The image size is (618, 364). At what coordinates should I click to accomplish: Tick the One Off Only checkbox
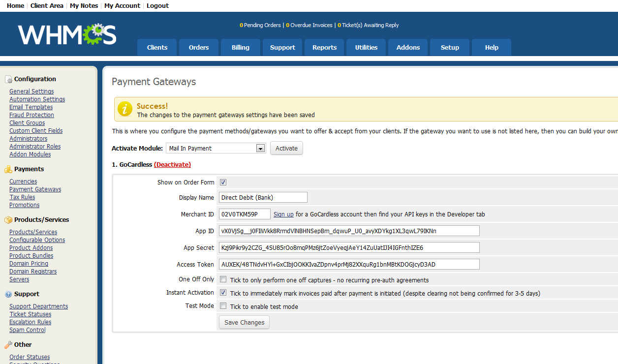223,279
